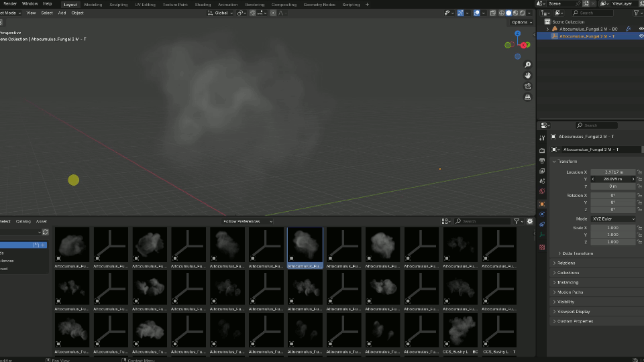Open the rotation Mode XYZ Euler dropdown
Image resolution: width=644 pixels, height=362 pixels.
click(613, 219)
